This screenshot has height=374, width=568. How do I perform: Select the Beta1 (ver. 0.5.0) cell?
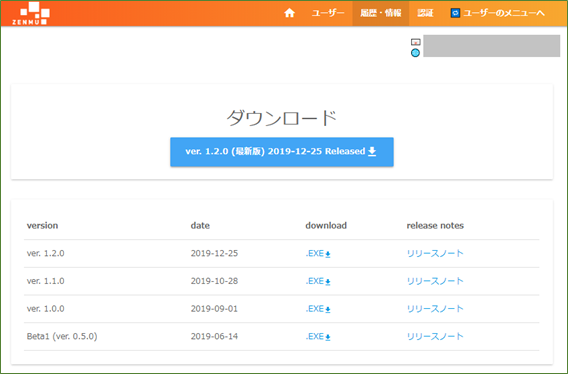[x=62, y=336]
